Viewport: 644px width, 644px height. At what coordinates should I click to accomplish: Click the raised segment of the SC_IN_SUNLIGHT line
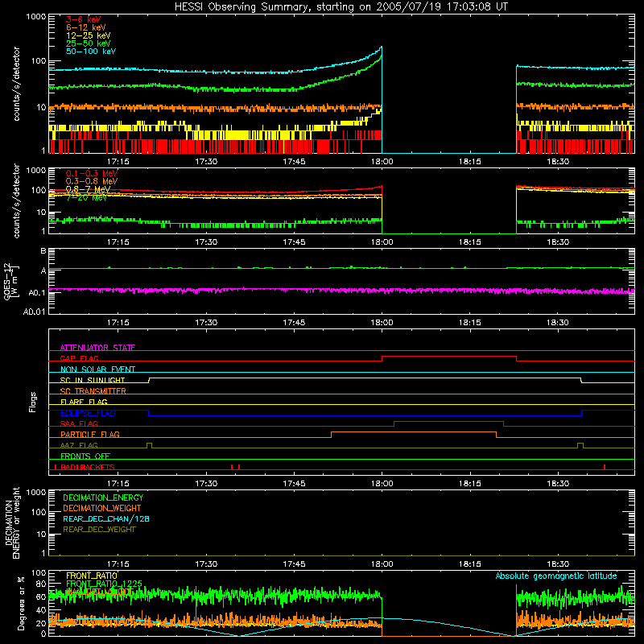(x=365, y=378)
